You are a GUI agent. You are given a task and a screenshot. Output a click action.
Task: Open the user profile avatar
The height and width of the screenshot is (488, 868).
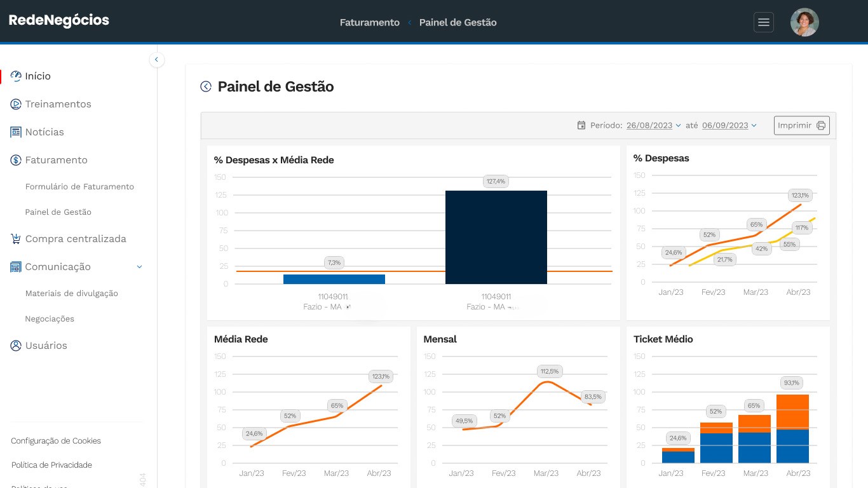coord(804,22)
